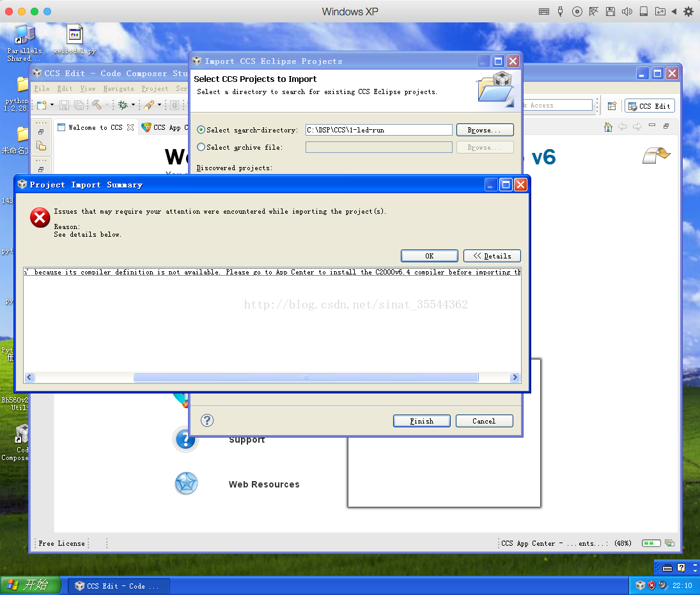The height and width of the screenshot is (595, 700).
Task: Open the Windows Start button
Action: pyautogui.click(x=30, y=585)
